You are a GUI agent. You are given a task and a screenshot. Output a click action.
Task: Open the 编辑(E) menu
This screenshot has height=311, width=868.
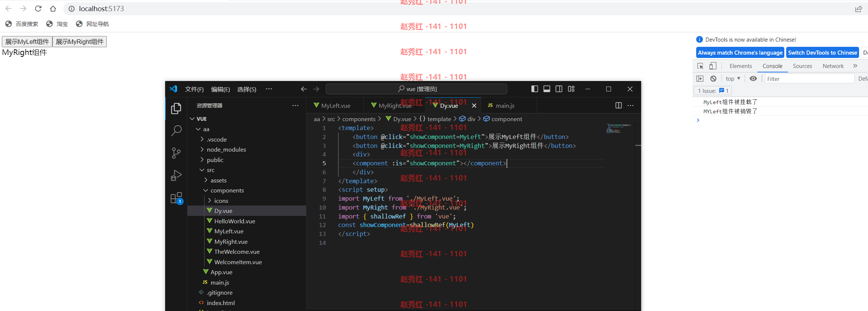point(221,89)
